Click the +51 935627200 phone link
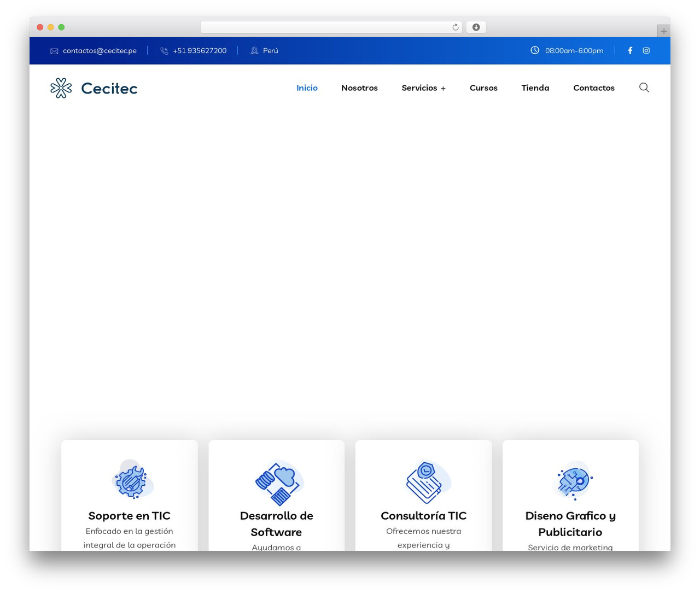 (200, 51)
